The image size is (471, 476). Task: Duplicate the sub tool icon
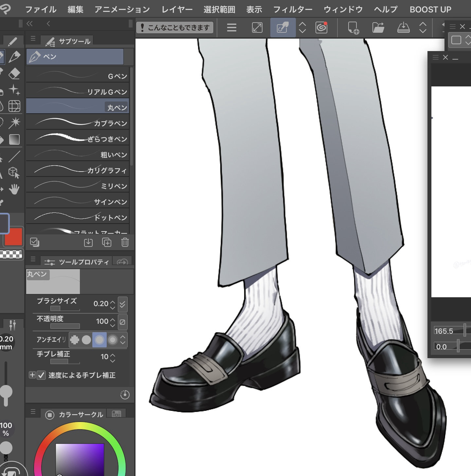click(x=107, y=242)
